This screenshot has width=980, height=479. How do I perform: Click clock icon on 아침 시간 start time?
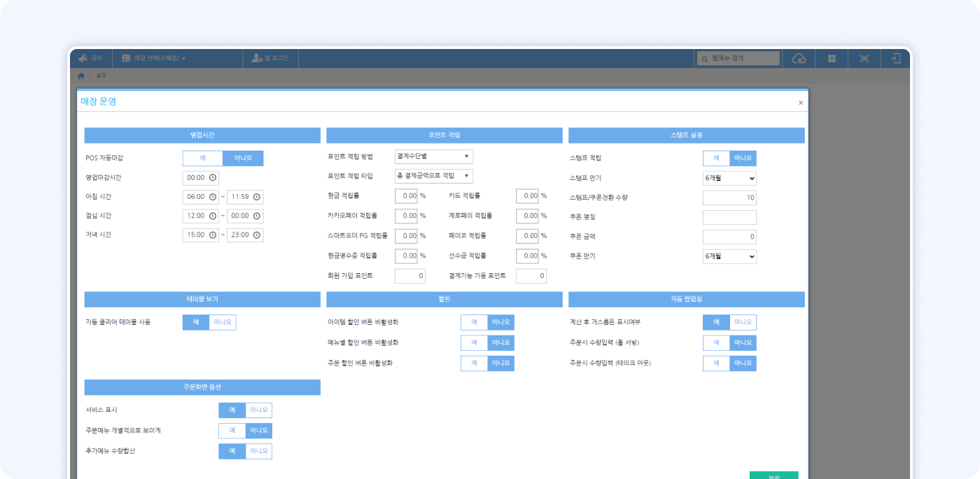point(213,197)
